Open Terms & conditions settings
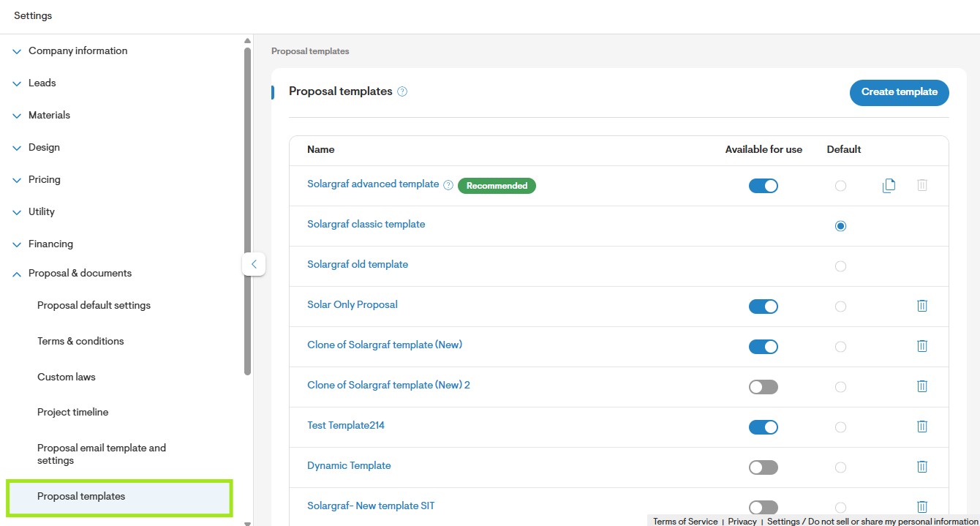The image size is (980, 526). pyautogui.click(x=80, y=341)
